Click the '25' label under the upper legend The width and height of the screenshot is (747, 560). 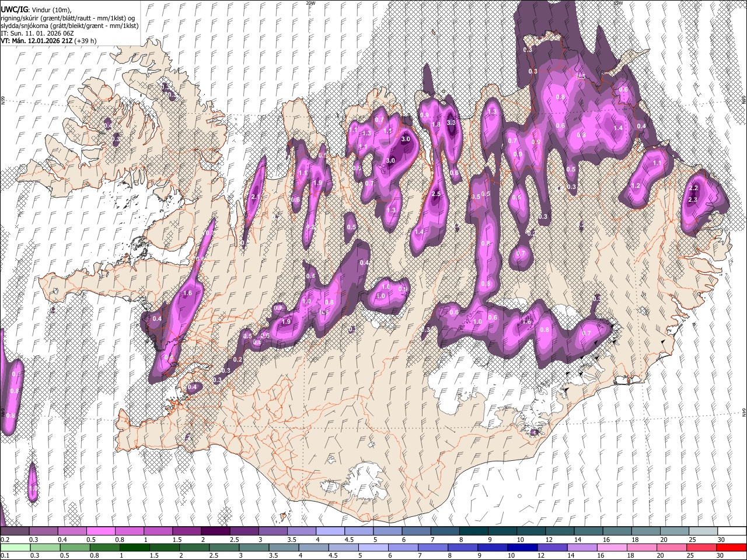pyautogui.click(x=691, y=540)
